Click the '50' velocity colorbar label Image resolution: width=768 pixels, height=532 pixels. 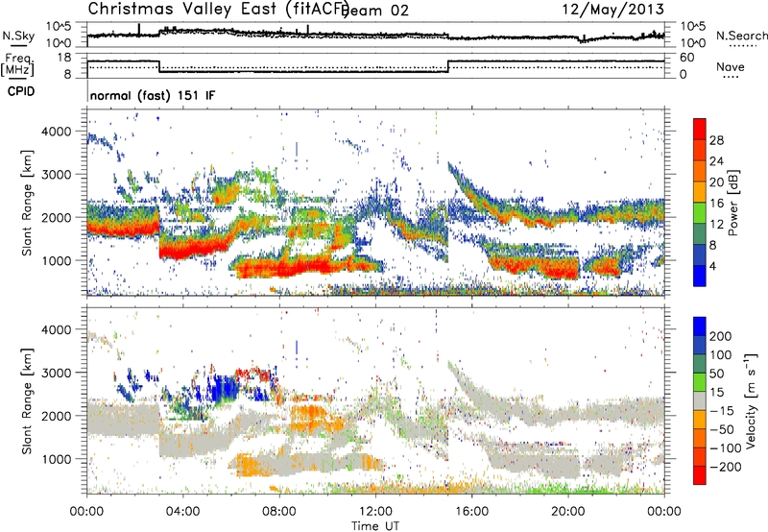(x=716, y=374)
